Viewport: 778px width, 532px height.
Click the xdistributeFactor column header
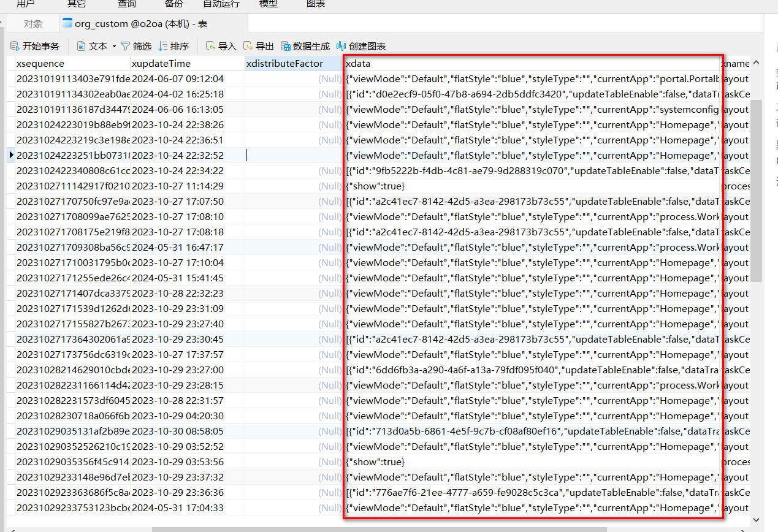(x=294, y=63)
